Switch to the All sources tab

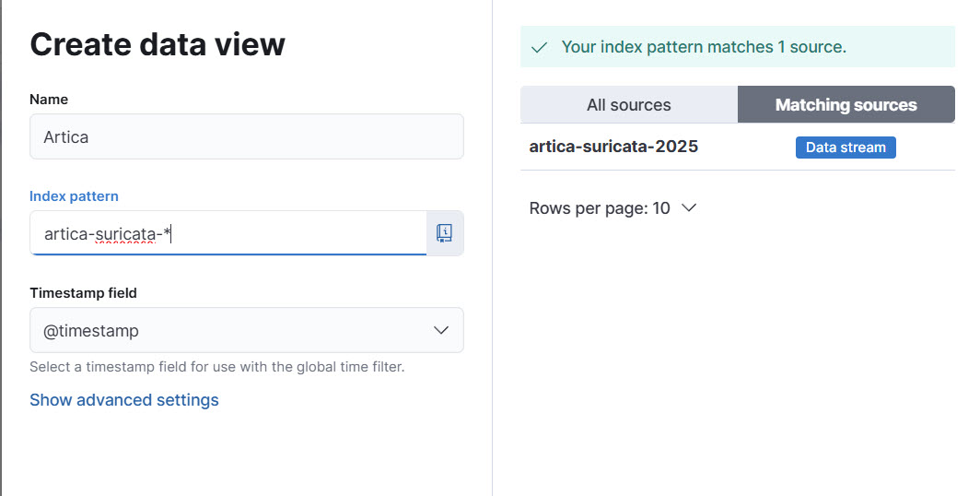coord(628,105)
